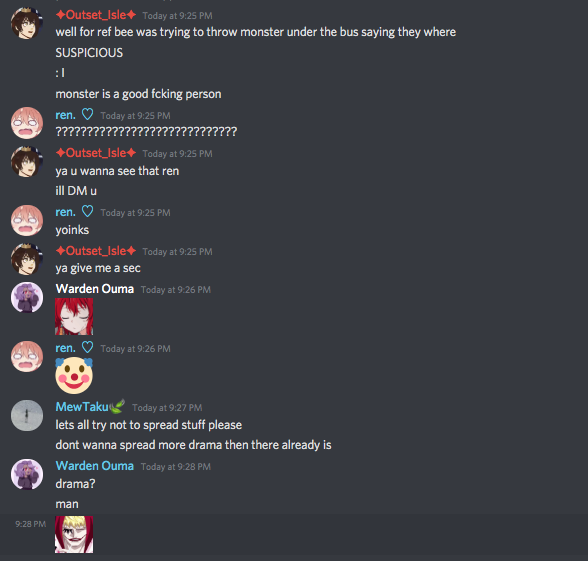The height and width of the screenshot is (561, 588).
Task: Click the 9:28 PM timestamp beside the last emote
Action: pos(31,524)
